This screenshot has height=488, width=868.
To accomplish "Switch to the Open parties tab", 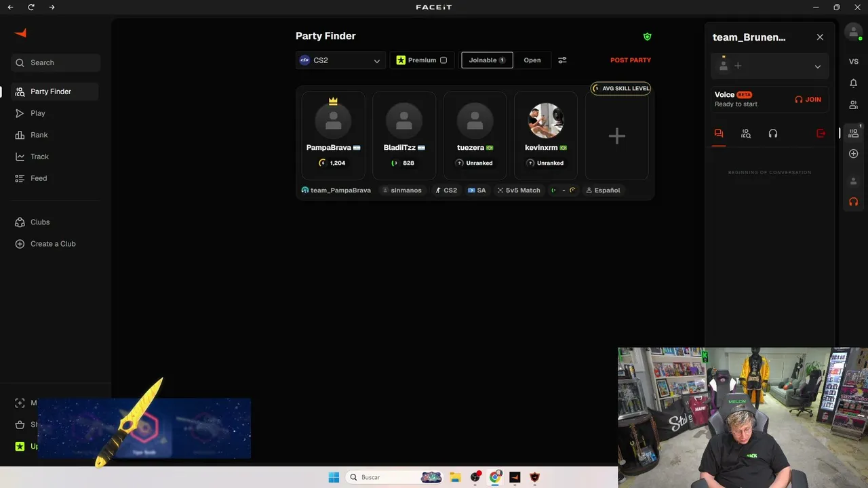I will [532, 60].
